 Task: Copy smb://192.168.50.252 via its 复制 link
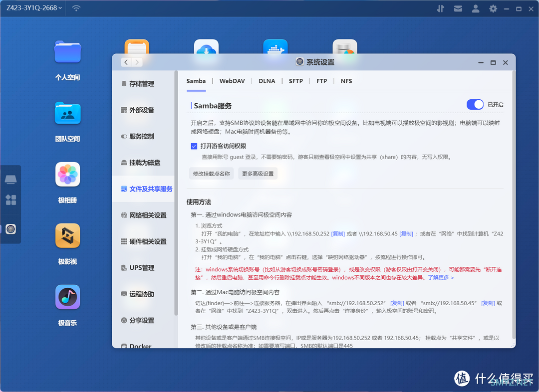coord(397,303)
